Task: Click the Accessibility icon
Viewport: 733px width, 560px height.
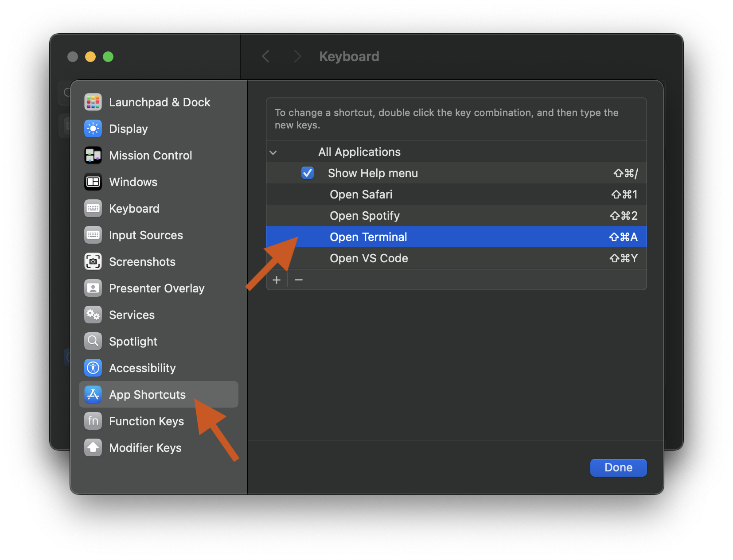Action: point(93,368)
